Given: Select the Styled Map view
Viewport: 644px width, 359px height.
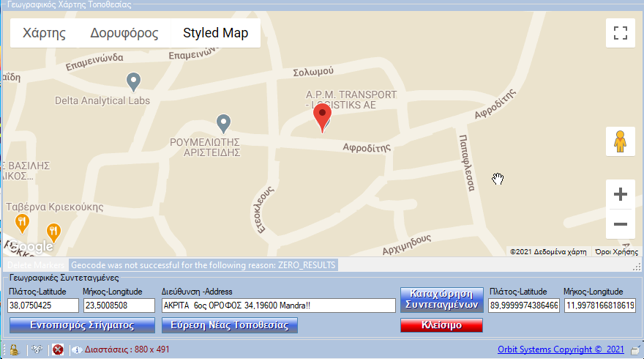Looking at the screenshot, I should (215, 33).
